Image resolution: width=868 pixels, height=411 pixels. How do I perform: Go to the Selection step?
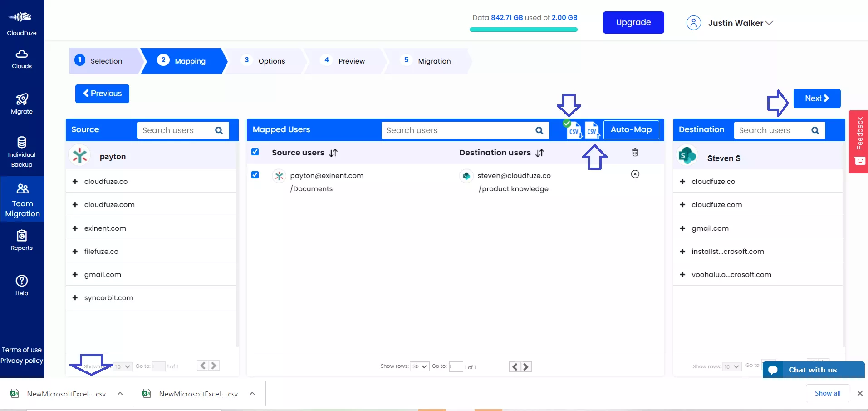(x=104, y=61)
